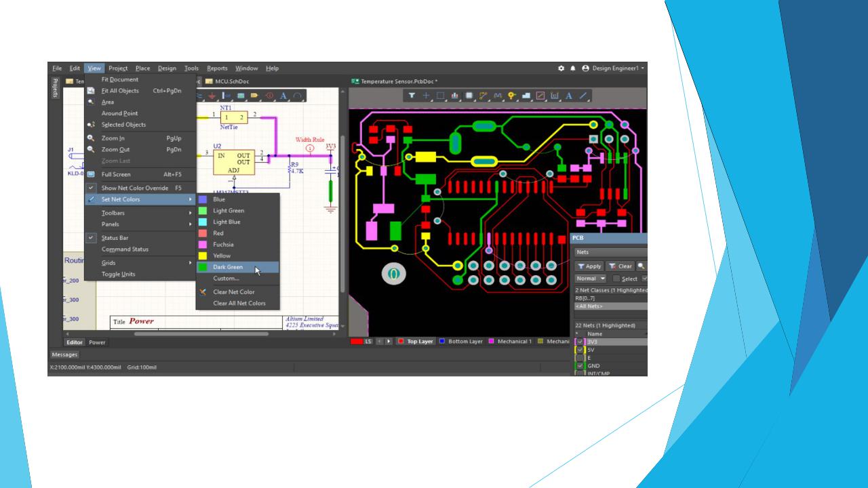Screen dimensions: 868x488
Task: Choose Custom... net color option
Action: pos(238,279)
